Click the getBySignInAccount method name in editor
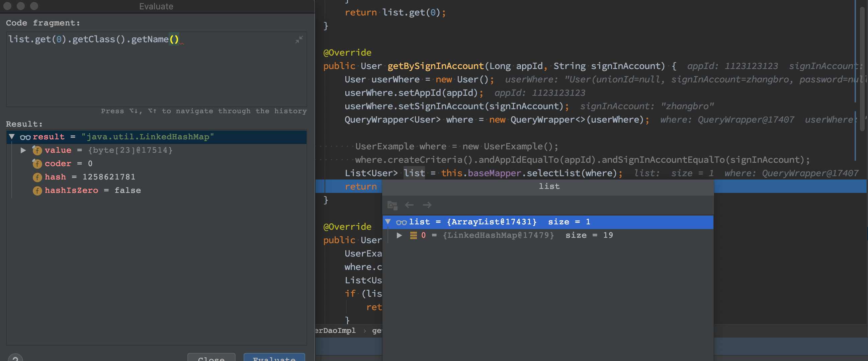 [x=435, y=66]
